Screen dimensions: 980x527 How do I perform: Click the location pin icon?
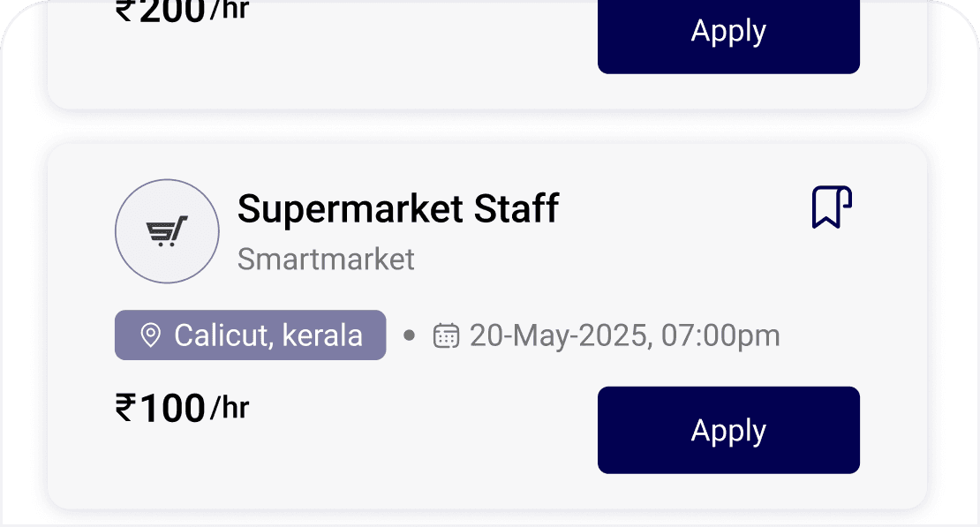[151, 335]
